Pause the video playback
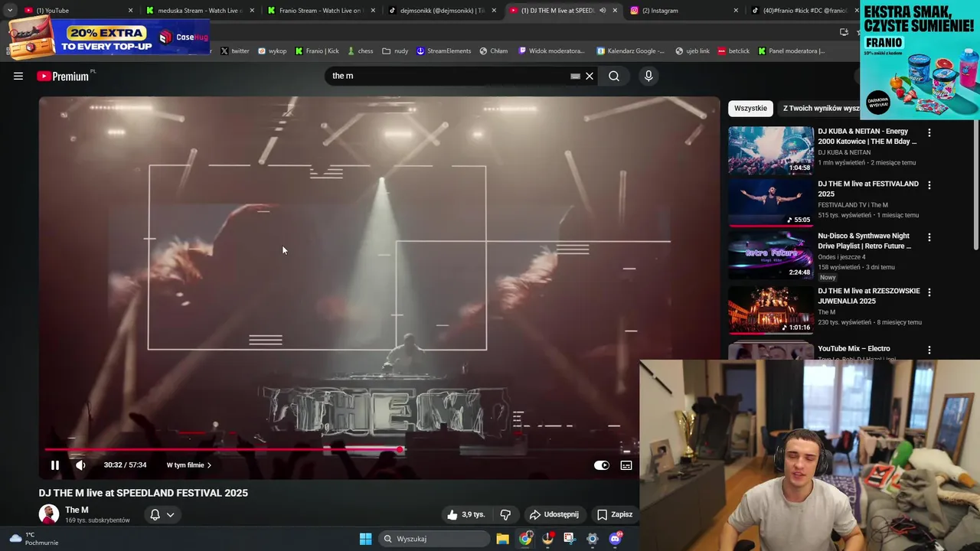Screen dimensions: 980x551 click(x=55, y=465)
